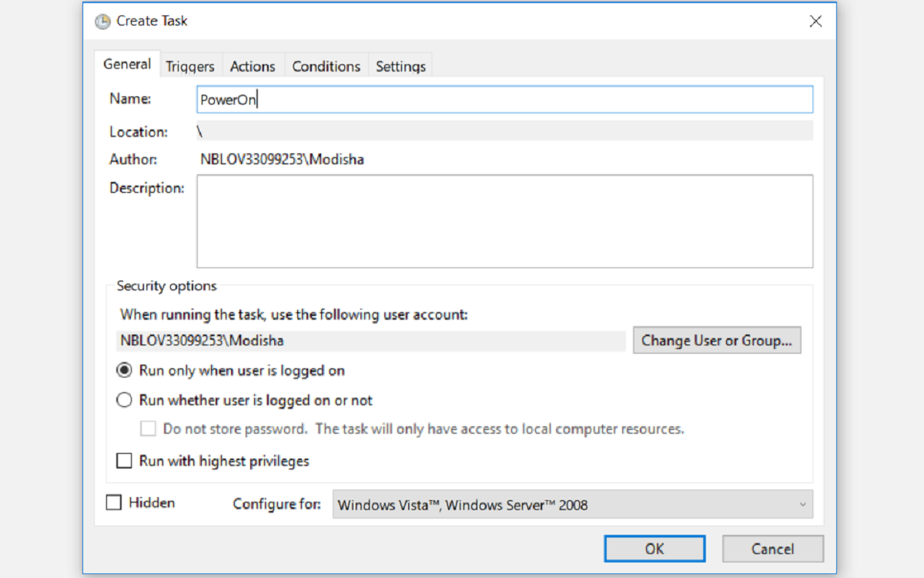Expand the Configure for dropdown
Screen dimensions: 924x578
(x=571, y=506)
